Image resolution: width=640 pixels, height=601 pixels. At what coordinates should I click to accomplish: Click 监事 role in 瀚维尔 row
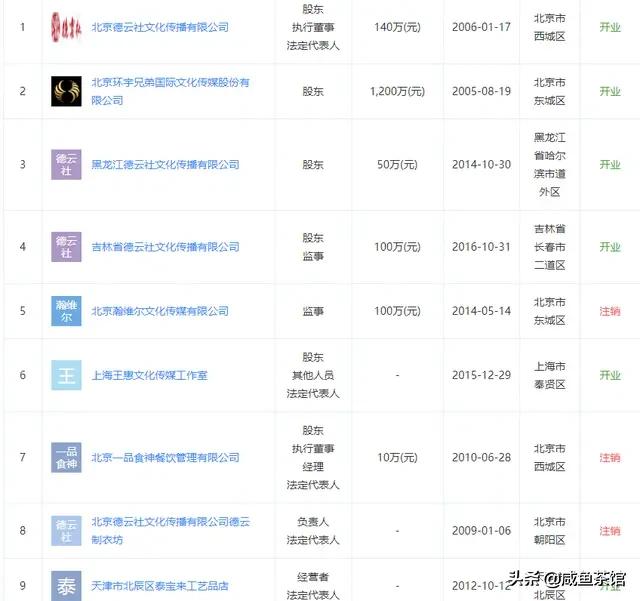[313, 312]
